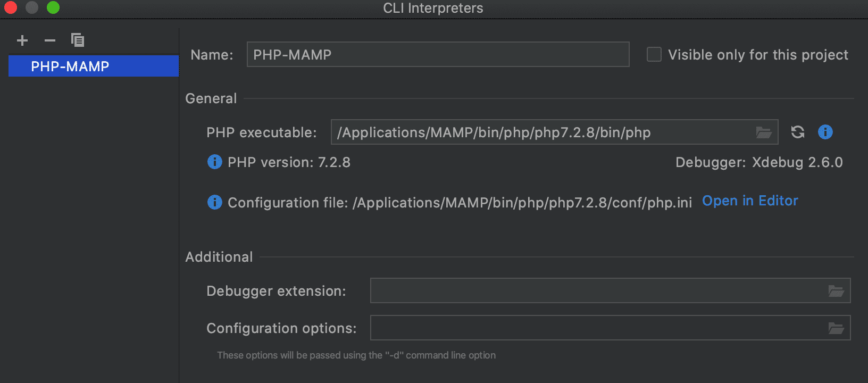Click the "-d" command line hint text
868x383 pixels.
(x=356, y=355)
